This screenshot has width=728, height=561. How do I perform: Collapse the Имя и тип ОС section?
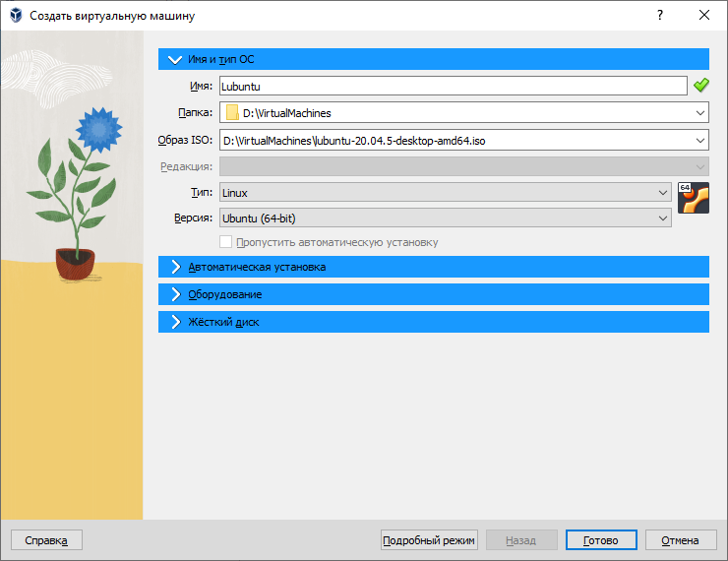point(433,59)
